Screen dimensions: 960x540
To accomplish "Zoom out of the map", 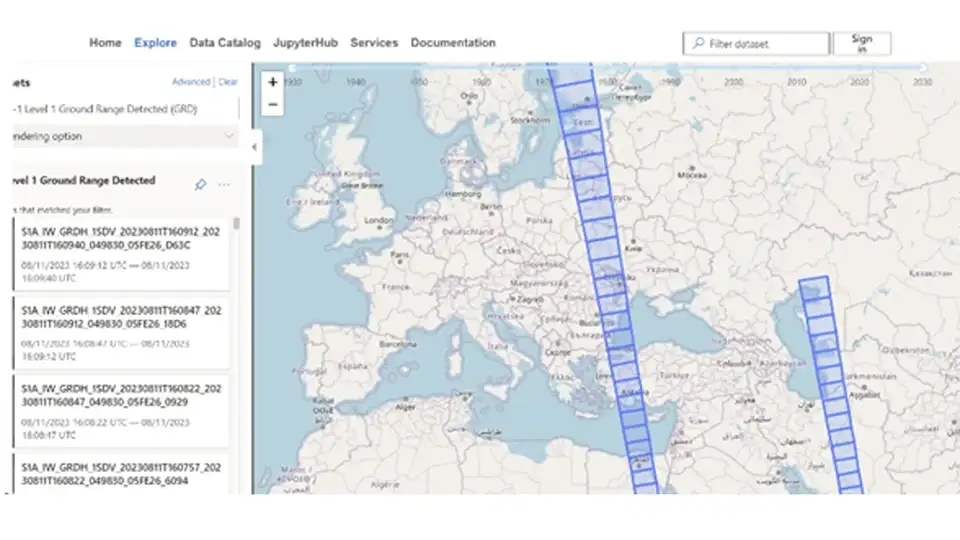I will (273, 104).
